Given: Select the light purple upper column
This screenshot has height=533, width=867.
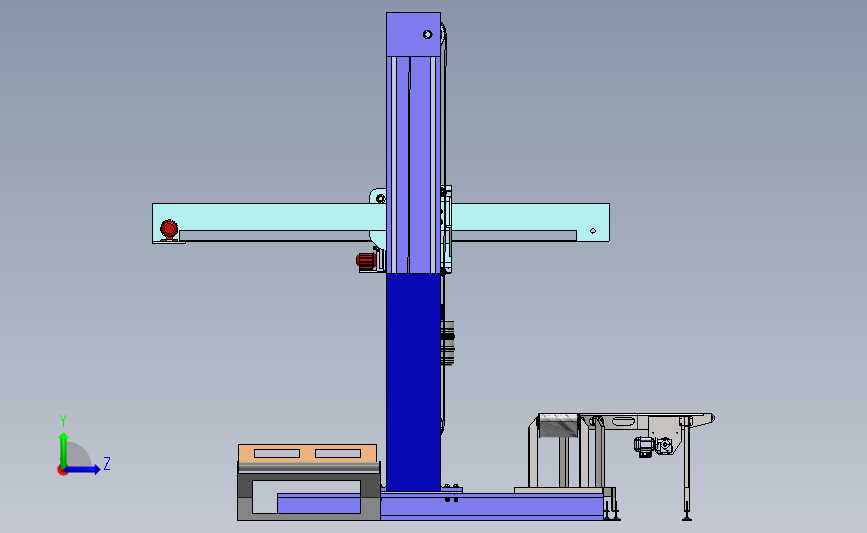Looking at the screenshot, I should (413, 165).
